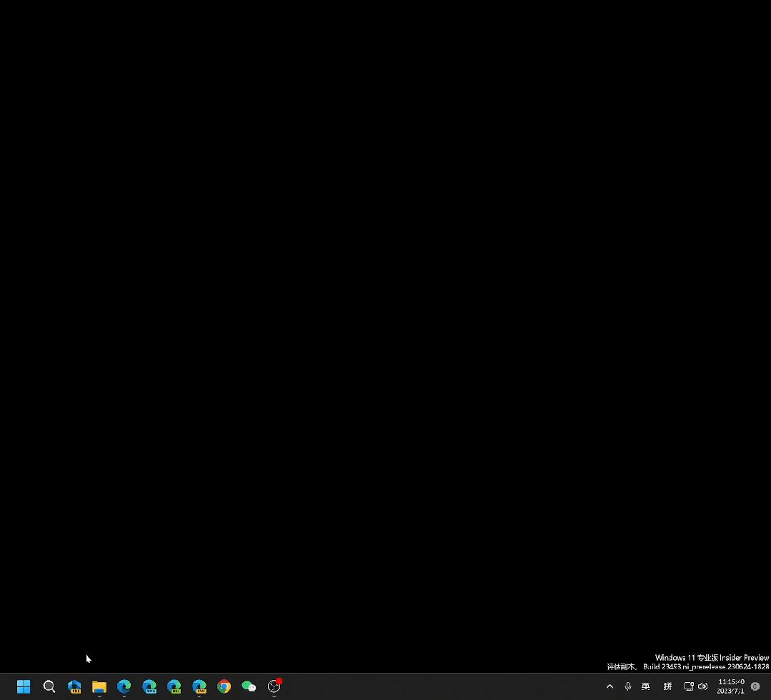Open Edge Dev from the taskbar
The width and height of the screenshot is (771, 700).
pos(174,686)
